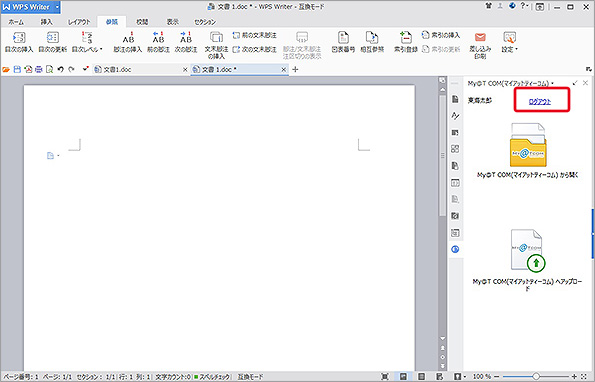
Task: Click the My@T COM へアップロード upload icon
Action: click(527, 251)
